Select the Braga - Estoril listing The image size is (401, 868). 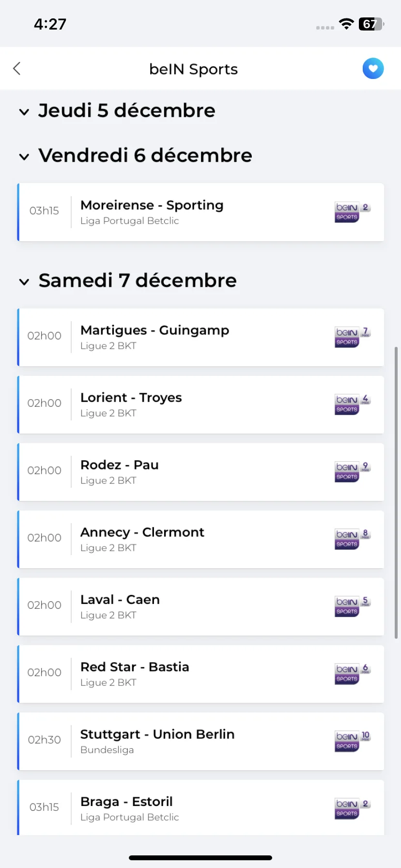pyautogui.click(x=200, y=807)
